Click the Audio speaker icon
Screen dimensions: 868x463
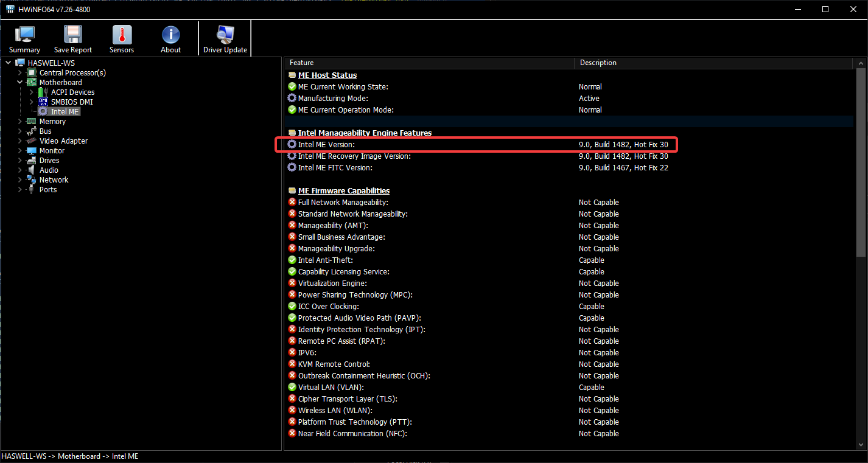(x=32, y=170)
